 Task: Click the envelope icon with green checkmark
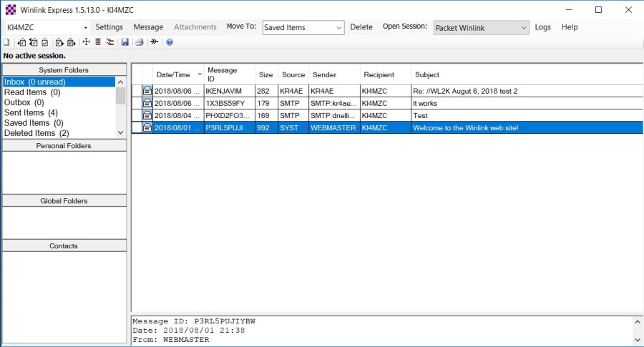click(44, 42)
